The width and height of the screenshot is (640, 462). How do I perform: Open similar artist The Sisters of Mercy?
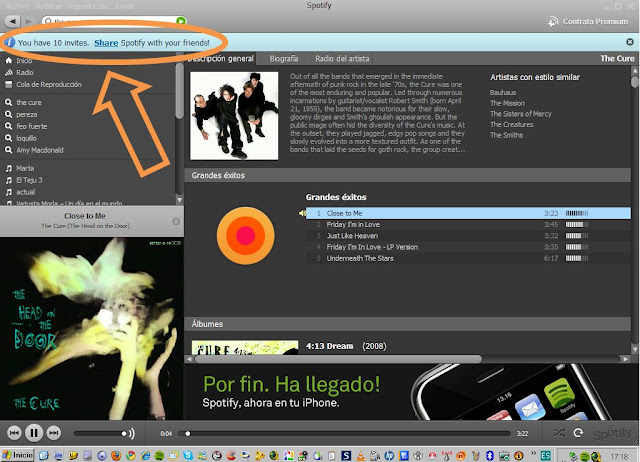(521, 114)
